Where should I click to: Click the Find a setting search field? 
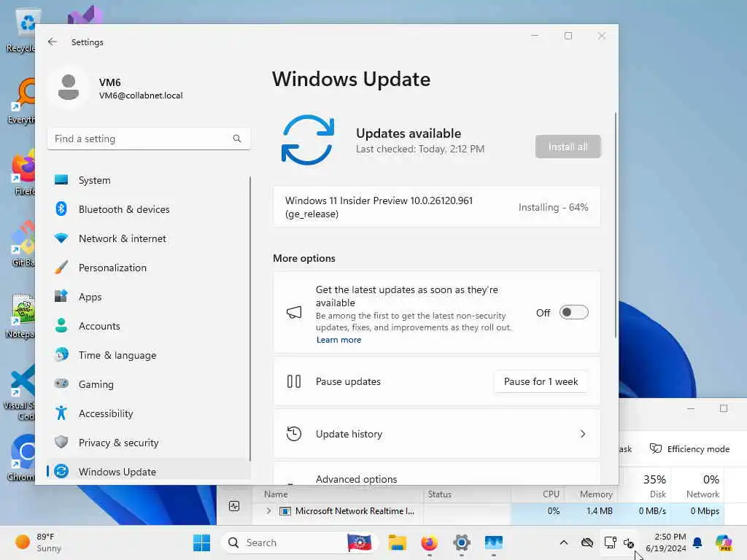149,139
